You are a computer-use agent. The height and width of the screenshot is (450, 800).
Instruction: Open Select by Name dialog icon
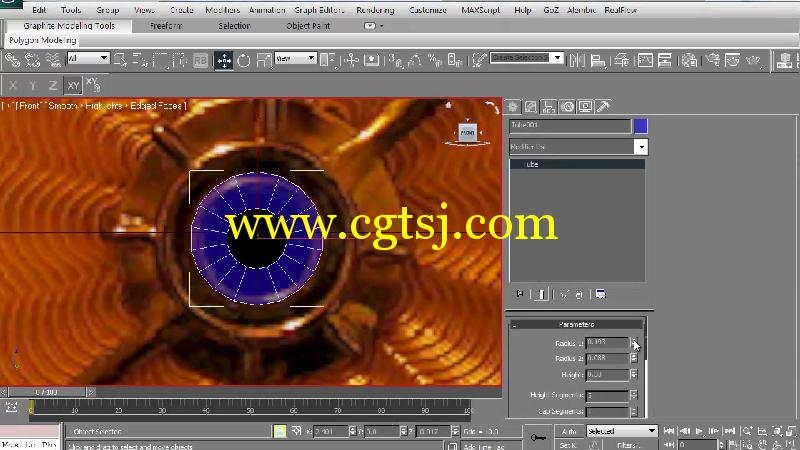pos(140,60)
